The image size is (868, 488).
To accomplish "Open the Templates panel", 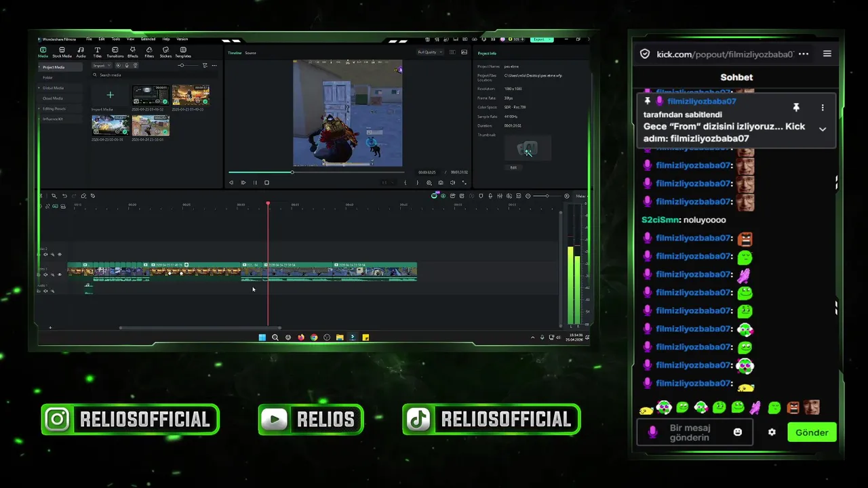I will coord(183,52).
